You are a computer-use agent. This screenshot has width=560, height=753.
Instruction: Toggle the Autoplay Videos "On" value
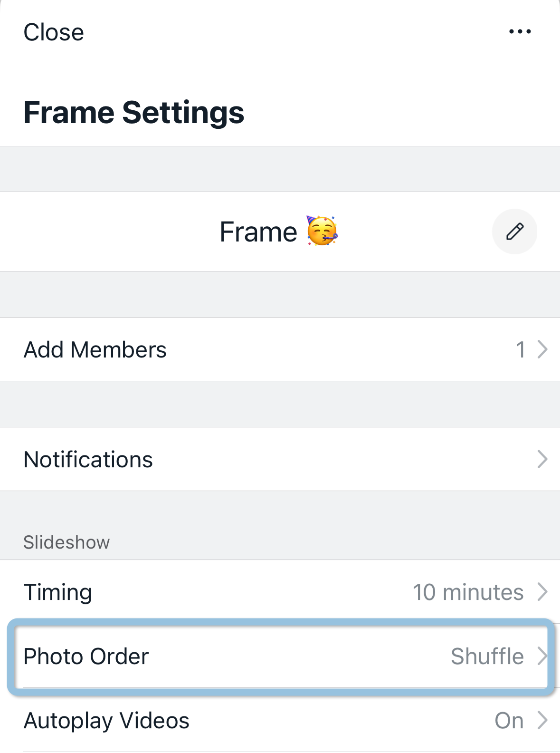(509, 721)
